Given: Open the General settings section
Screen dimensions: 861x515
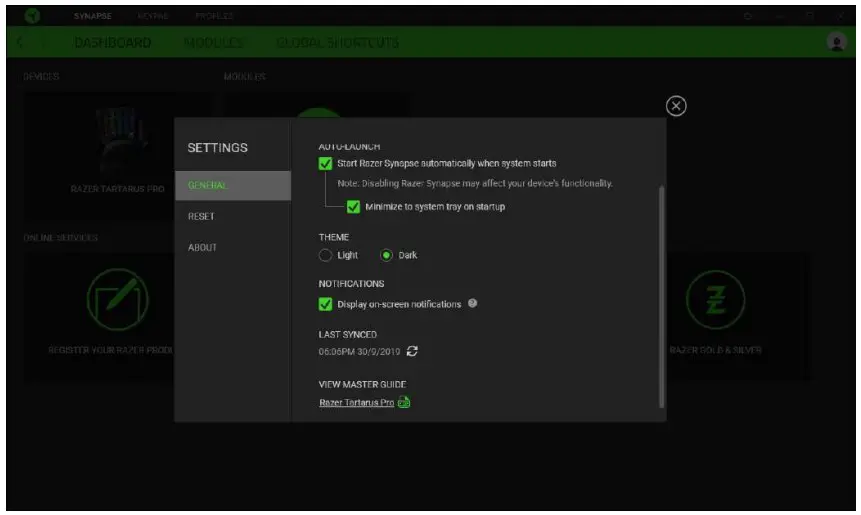Looking at the screenshot, I should pyautogui.click(x=233, y=186).
